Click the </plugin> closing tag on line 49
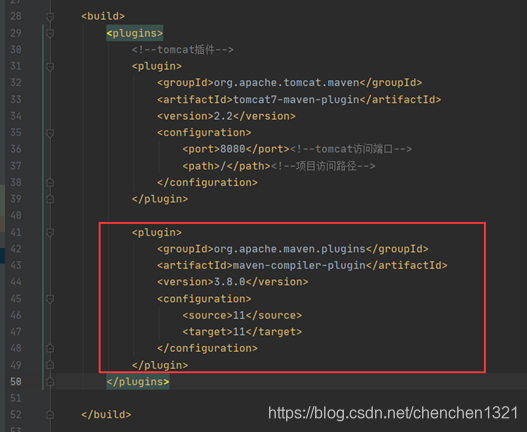Image resolution: width=527 pixels, height=432 pixels. click(160, 365)
